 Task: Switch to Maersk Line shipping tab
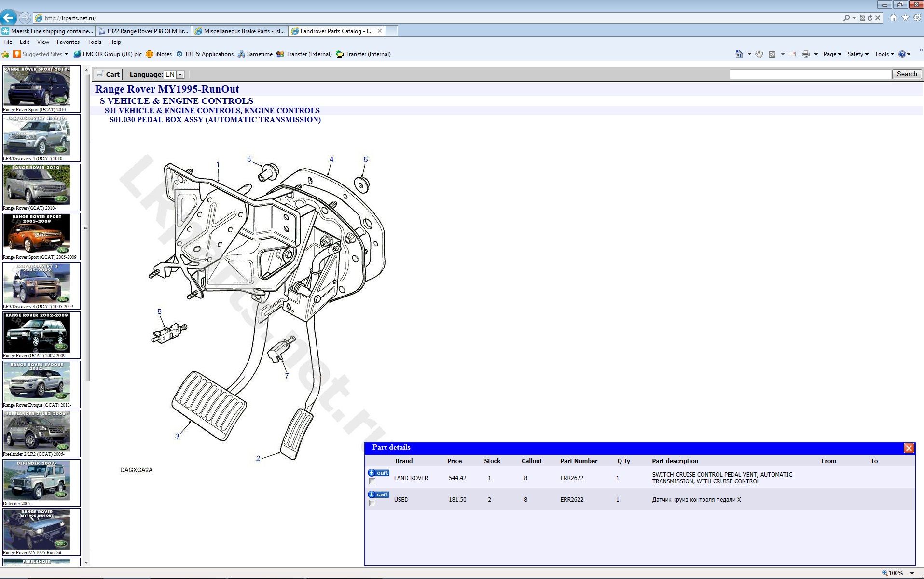tap(48, 31)
